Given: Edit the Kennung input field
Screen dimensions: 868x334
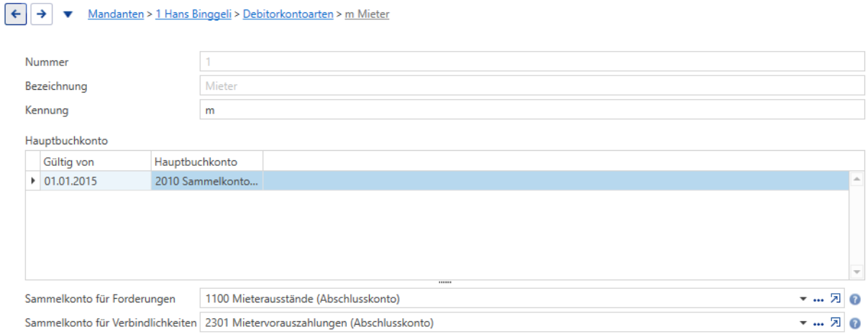Looking at the screenshot, I should 531,111.
